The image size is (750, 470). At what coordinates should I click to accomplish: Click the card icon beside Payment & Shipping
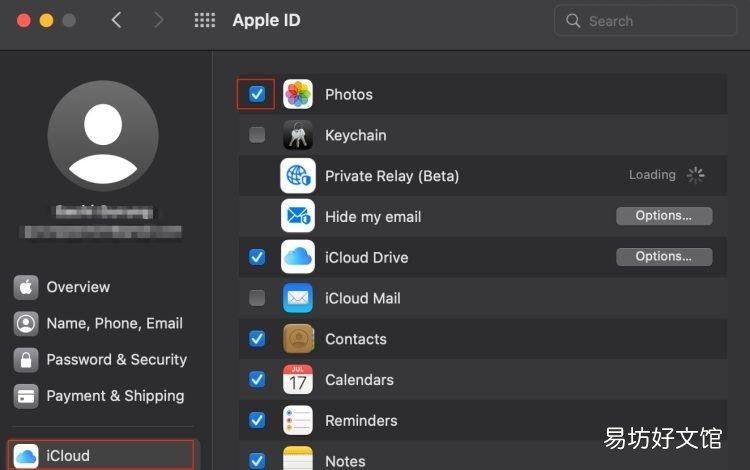[26, 396]
